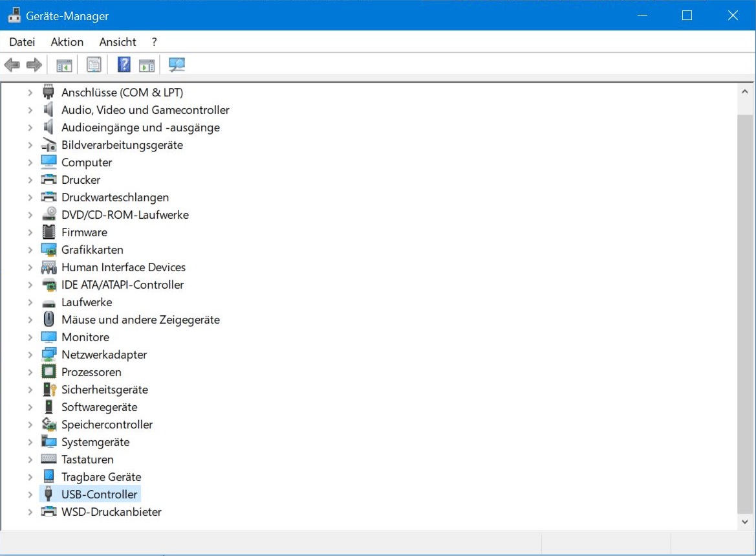
Task: Click the Firmware chip icon
Action: point(49,232)
